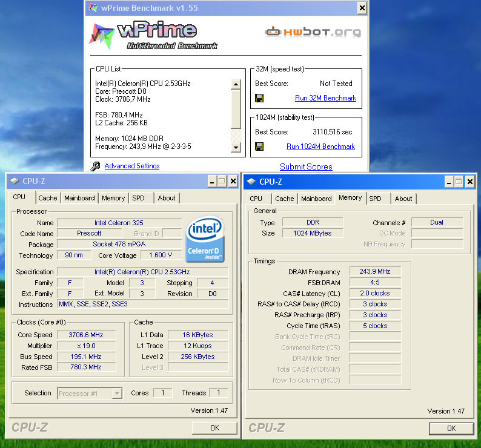Open Cache tab in right CPU-Z
This screenshot has height=448, width=481.
(284, 199)
